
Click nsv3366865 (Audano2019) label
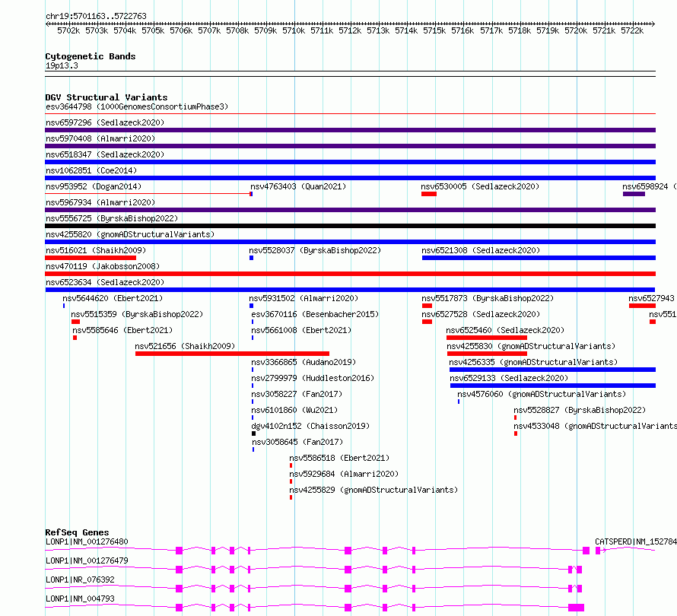(304, 362)
